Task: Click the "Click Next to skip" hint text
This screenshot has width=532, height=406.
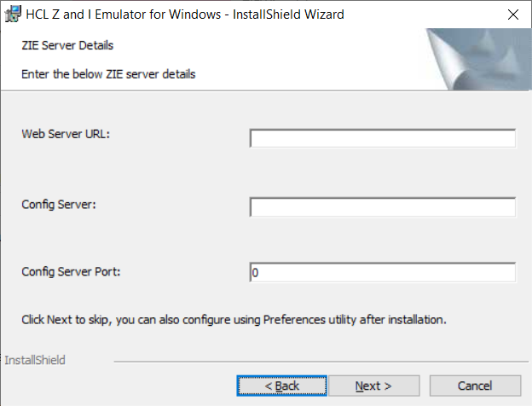Action: click(234, 321)
